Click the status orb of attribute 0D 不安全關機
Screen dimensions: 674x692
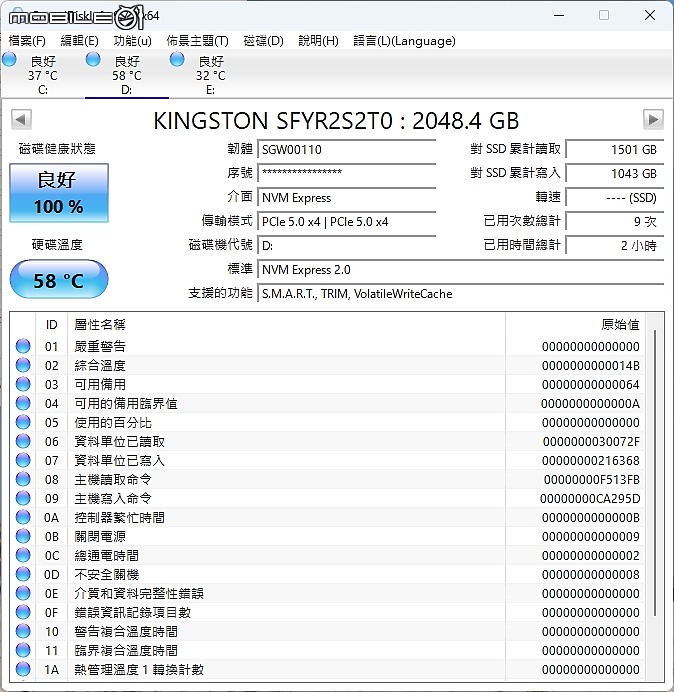(23, 574)
